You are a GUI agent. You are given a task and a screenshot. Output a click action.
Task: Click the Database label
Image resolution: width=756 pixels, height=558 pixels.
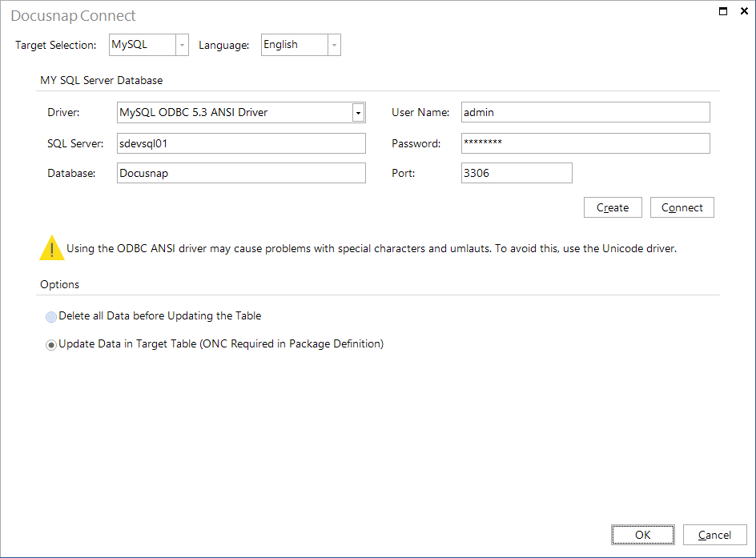coord(71,173)
